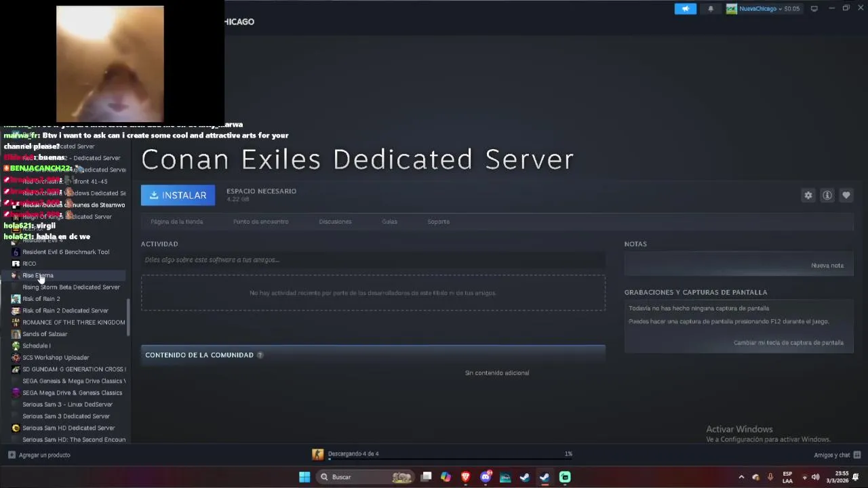Open the NuevaChicago account dropdown

tap(764, 9)
